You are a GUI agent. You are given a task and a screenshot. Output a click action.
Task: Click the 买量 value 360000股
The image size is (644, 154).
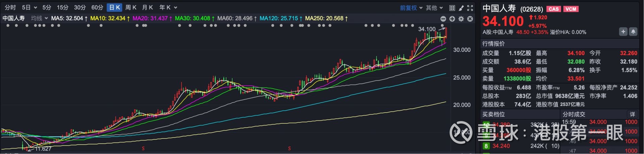pyautogui.click(x=519, y=70)
